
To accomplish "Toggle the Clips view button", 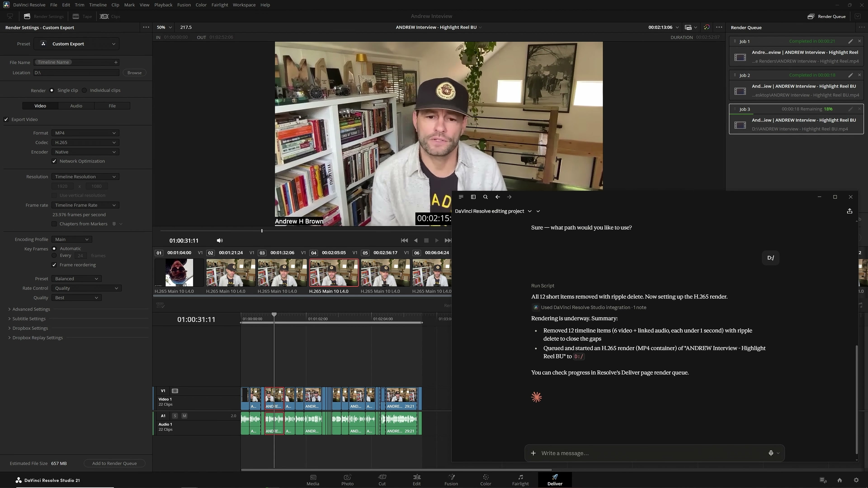I will pos(110,16).
